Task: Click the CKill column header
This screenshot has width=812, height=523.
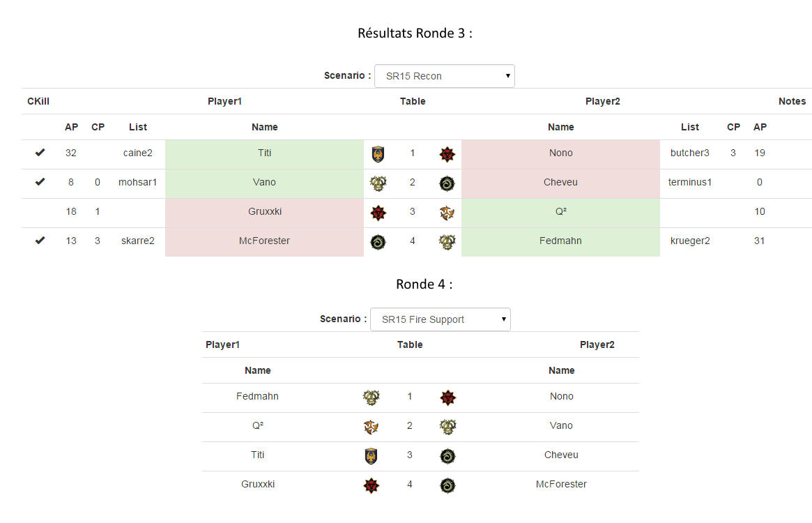Action: [x=38, y=101]
